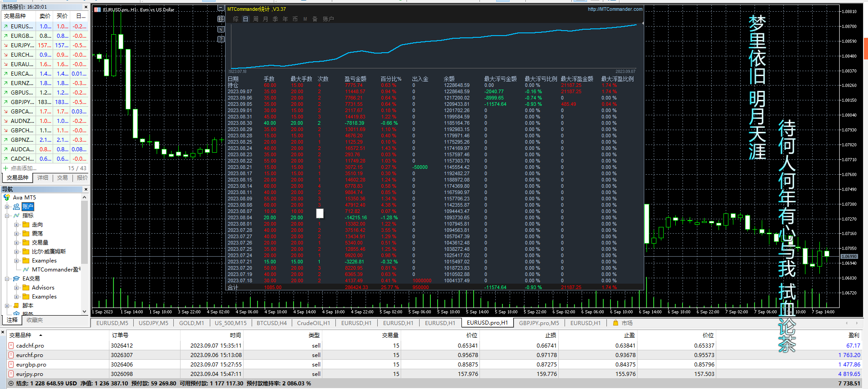Open the 详细 tab in Market Watch
The image size is (868, 389).
tap(43, 178)
